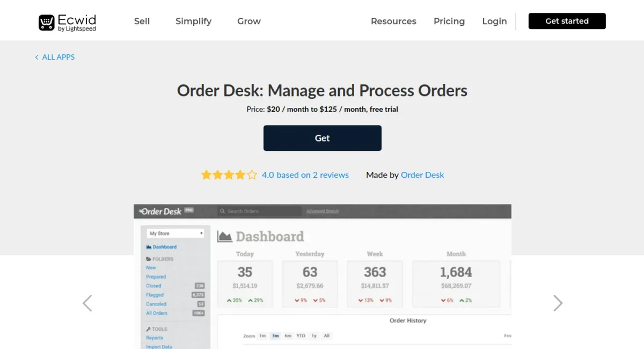The height and width of the screenshot is (349, 644).
Task: Open the Simplify navigation dropdown
Action: coord(193,21)
